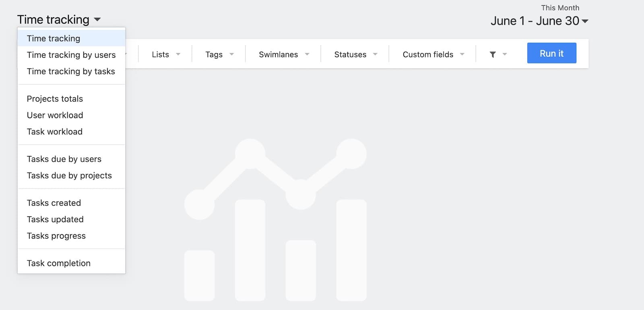
Task: Open the June 1 - June 30 date range picker
Action: click(x=539, y=21)
